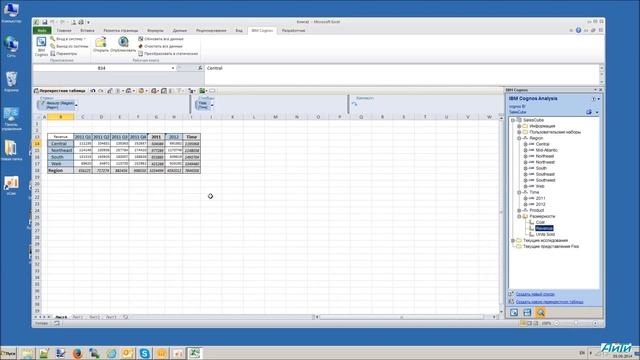Click second blue icon at Cognos pane bottom
Image resolution: width=640 pixels, height=360 pixels.
coord(527,313)
